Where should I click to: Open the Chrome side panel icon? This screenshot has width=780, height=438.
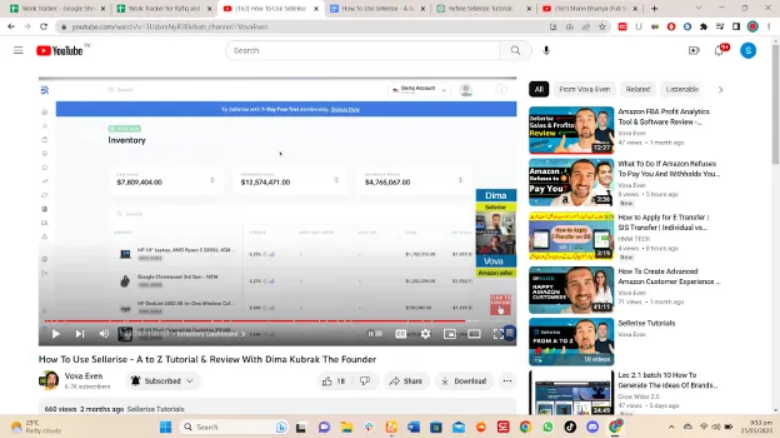tap(736, 26)
